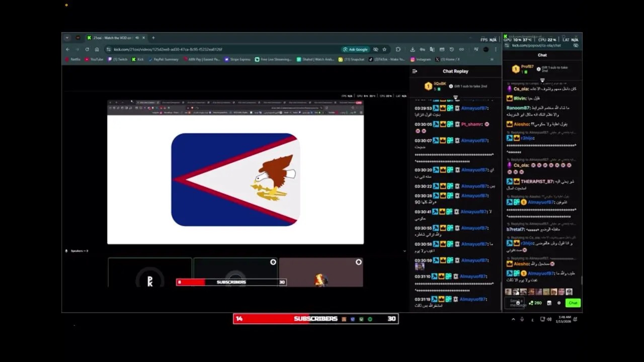The image size is (644, 362).
Task: Open the Twitch bookmark
Action: click(x=118, y=59)
